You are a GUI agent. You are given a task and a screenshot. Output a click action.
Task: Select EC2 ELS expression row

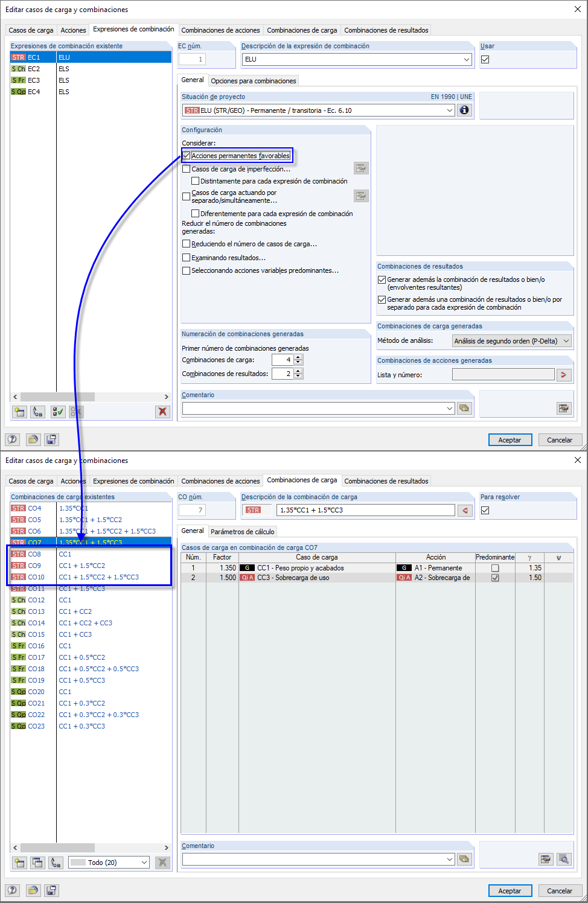(x=91, y=69)
